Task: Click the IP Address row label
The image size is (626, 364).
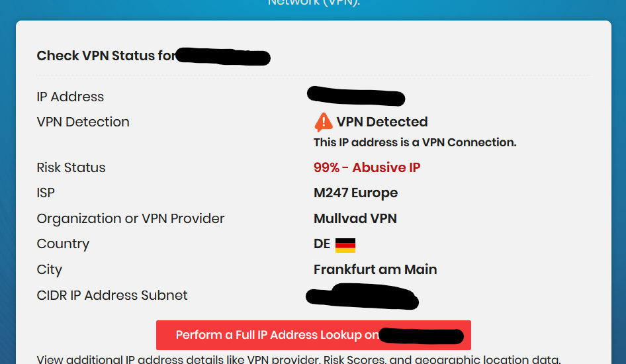Action: [70, 97]
